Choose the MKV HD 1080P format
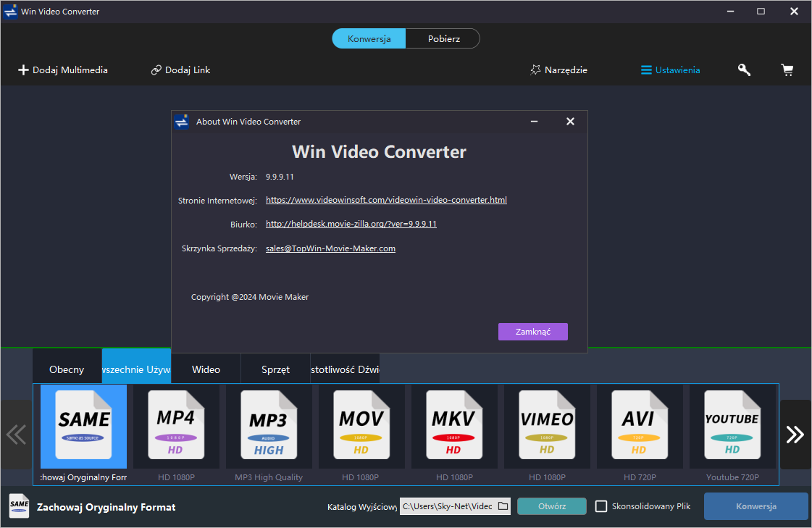This screenshot has height=528, width=812. (x=454, y=426)
